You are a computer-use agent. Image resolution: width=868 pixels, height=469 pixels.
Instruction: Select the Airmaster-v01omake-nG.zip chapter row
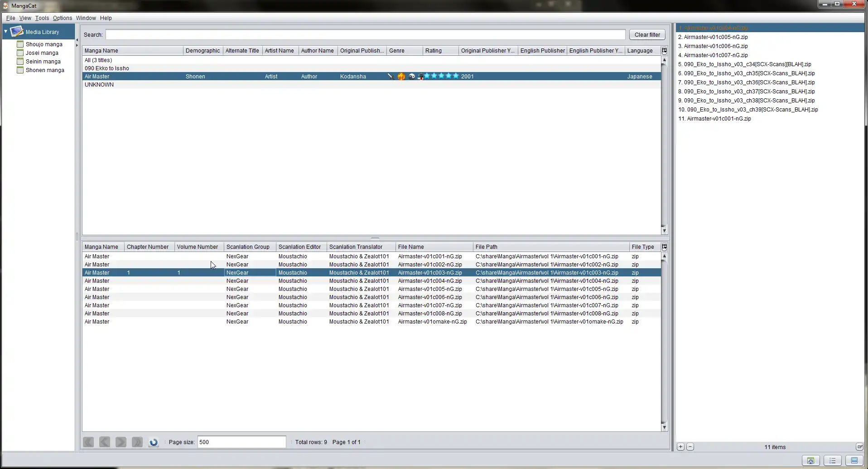coord(371,322)
